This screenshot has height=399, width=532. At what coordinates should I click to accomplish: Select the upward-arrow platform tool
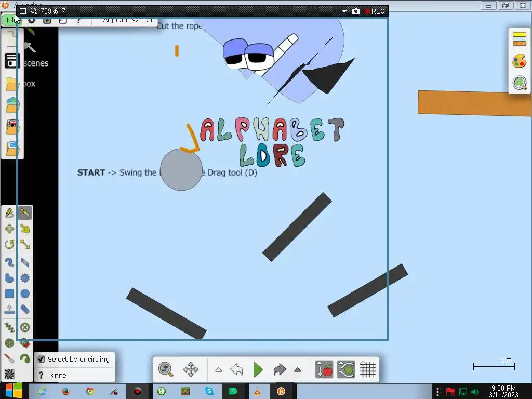(9, 309)
